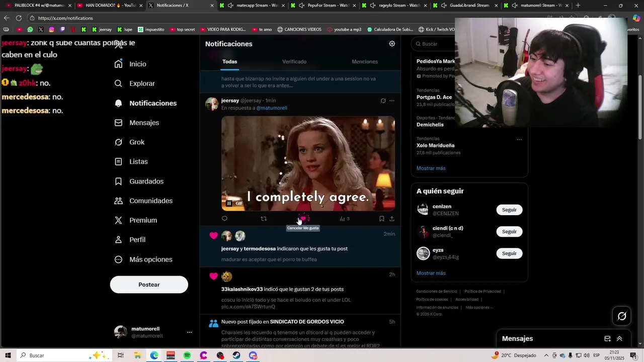644x362 pixels.
Task: Open Task View on the taskbar
Action: [121, 355]
